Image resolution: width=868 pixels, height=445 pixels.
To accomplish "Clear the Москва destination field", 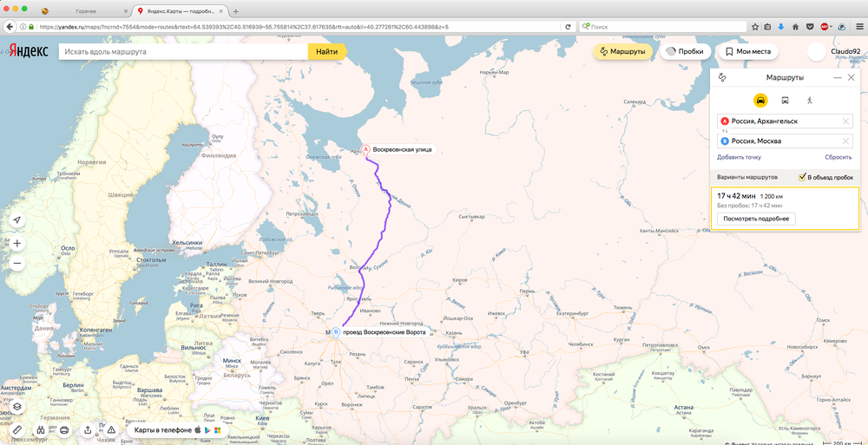I will tap(845, 141).
